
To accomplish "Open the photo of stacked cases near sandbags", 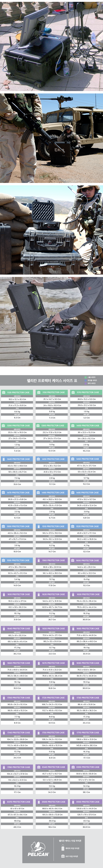I will (x=51, y=229).
